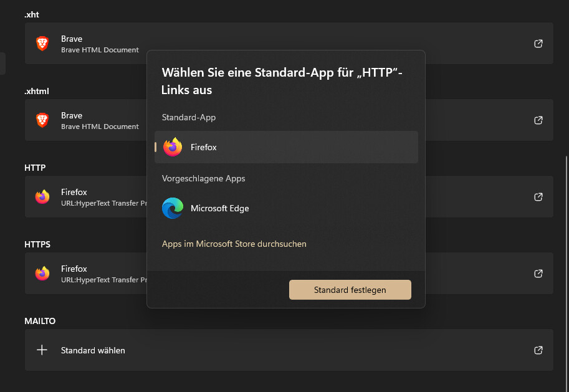This screenshot has height=392, width=569.
Task: Open external link icon for .xhtml row
Action: pyautogui.click(x=538, y=120)
